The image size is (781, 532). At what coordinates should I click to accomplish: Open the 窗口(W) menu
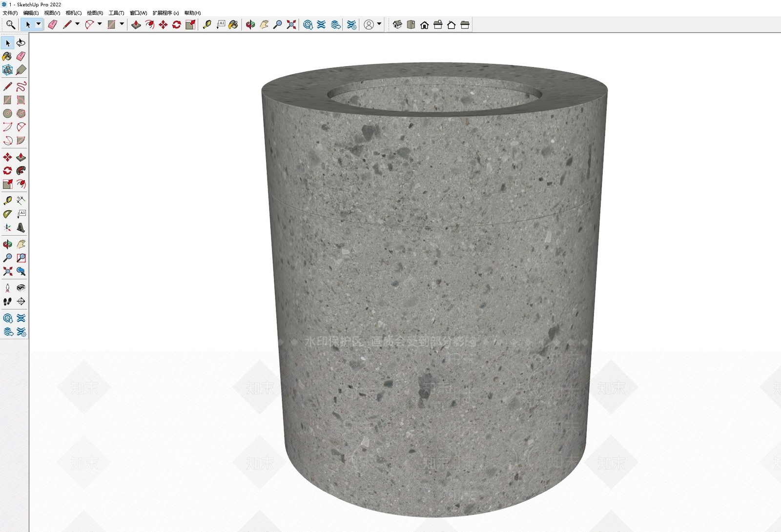pos(138,13)
